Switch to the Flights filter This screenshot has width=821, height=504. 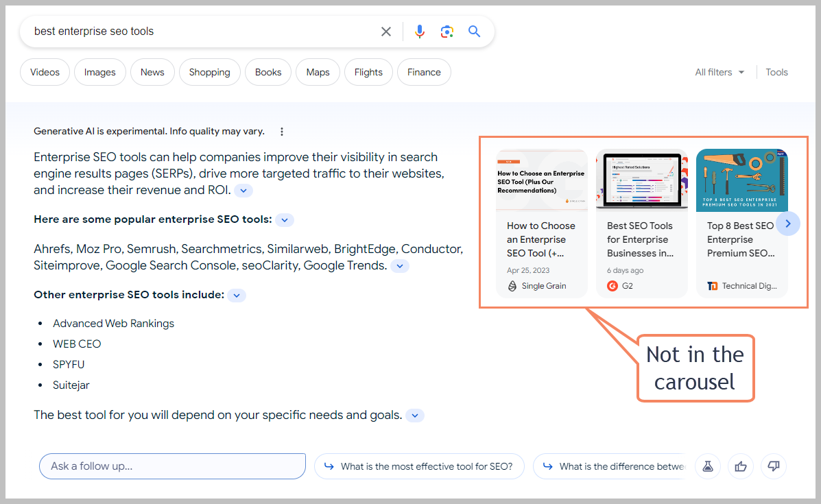[x=368, y=72]
